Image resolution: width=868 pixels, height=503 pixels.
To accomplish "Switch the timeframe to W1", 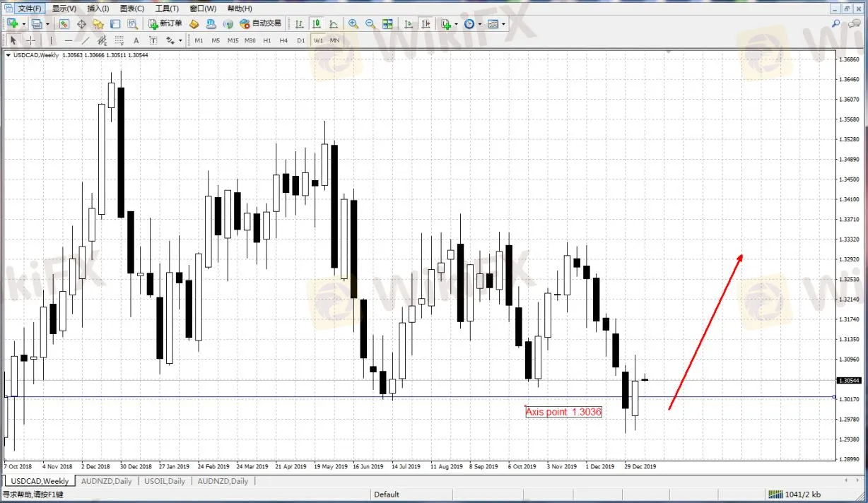I will coord(318,40).
